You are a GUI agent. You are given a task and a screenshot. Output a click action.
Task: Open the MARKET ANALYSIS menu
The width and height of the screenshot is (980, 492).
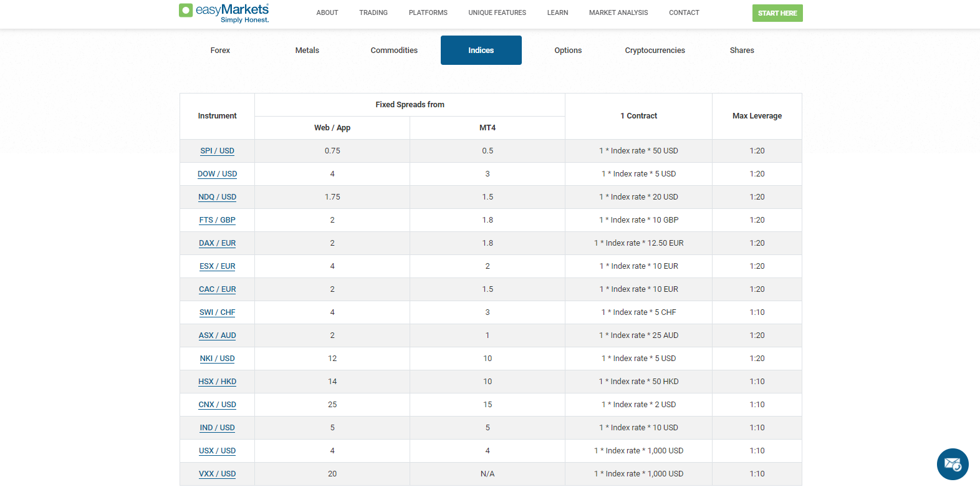(618, 12)
